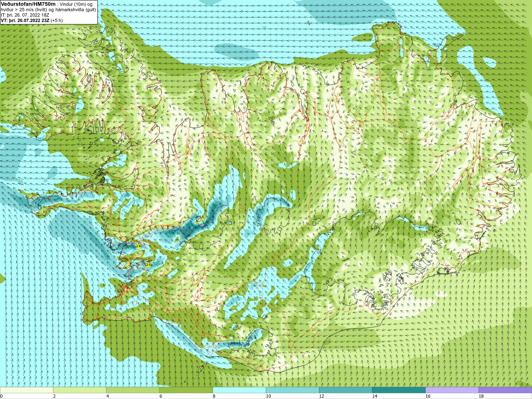
Task: Click the light green 2–4 m/s legend swatch
Action: pyautogui.click(x=80, y=390)
